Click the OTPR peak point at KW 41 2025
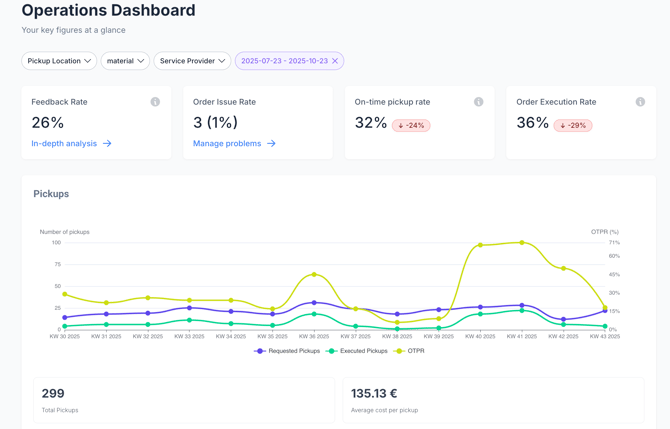This screenshot has height=429, width=670. 522,242
